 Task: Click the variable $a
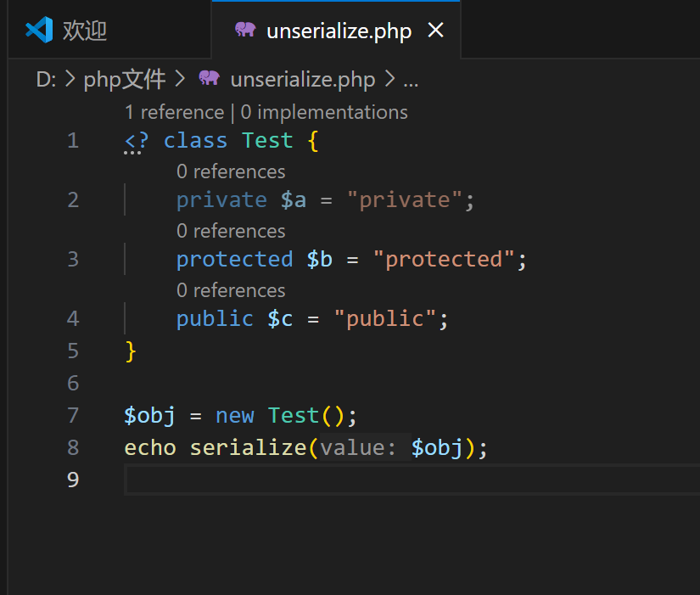pos(294,199)
